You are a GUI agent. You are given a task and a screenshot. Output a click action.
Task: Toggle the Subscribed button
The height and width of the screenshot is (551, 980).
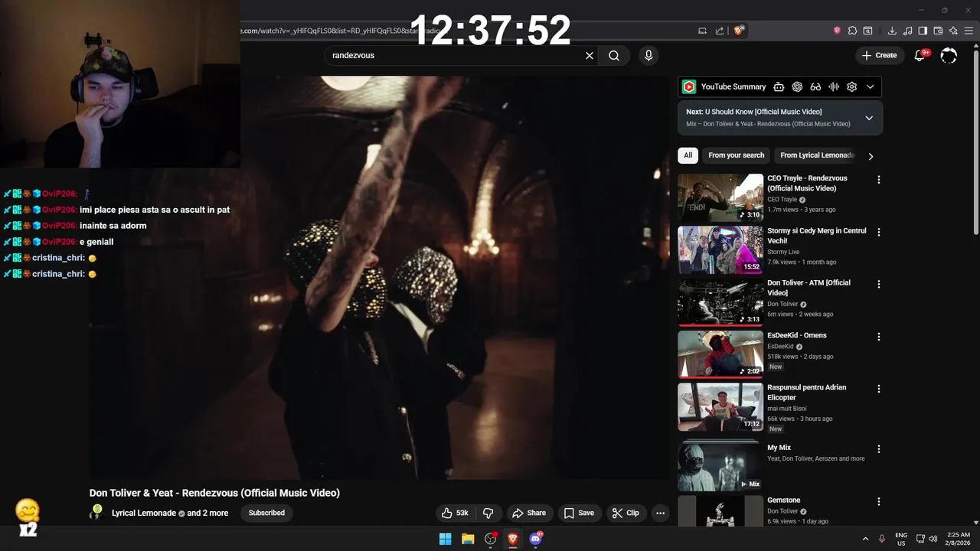tap(266, 513)
